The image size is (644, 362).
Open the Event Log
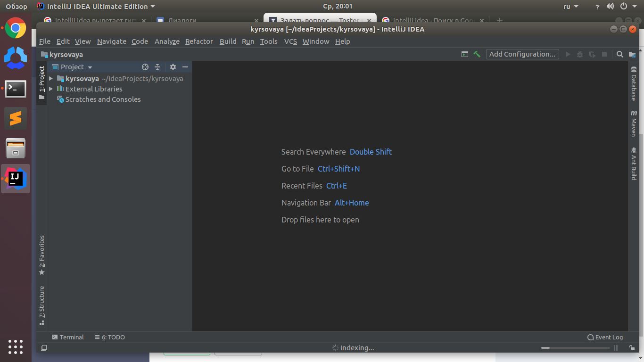coord(605,337)
